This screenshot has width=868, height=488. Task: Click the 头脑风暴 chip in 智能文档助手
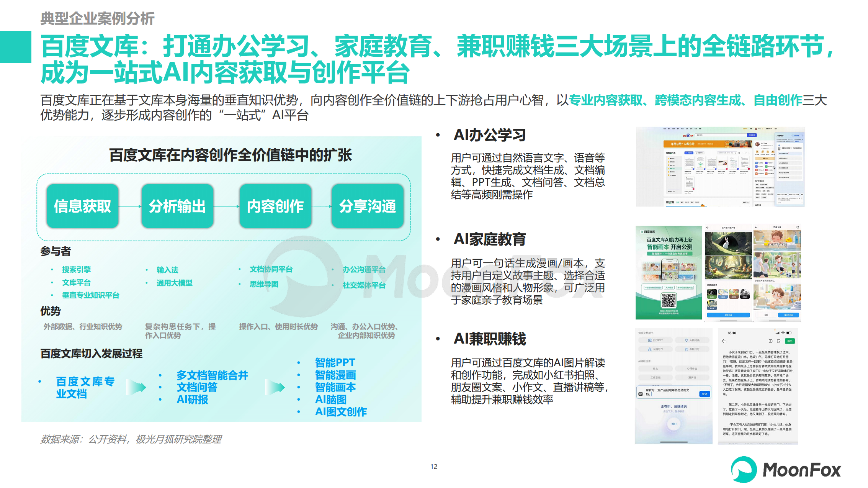pos(692,340)
